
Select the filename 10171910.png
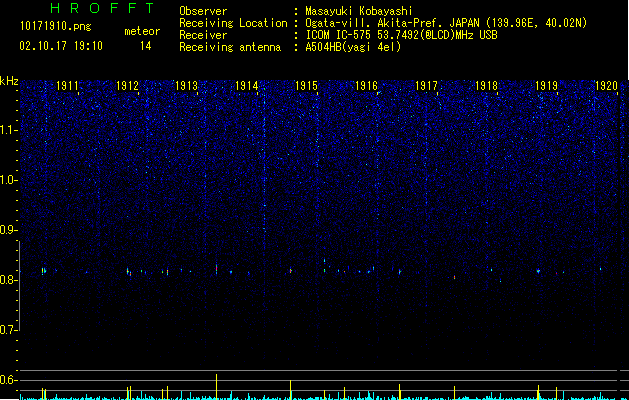point(56,27)
